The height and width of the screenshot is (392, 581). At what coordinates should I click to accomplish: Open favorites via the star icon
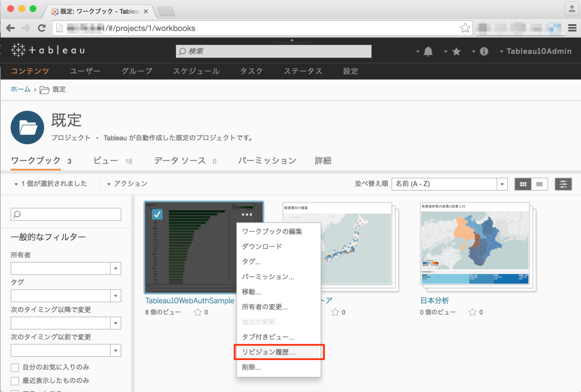[x=456, y=51]
